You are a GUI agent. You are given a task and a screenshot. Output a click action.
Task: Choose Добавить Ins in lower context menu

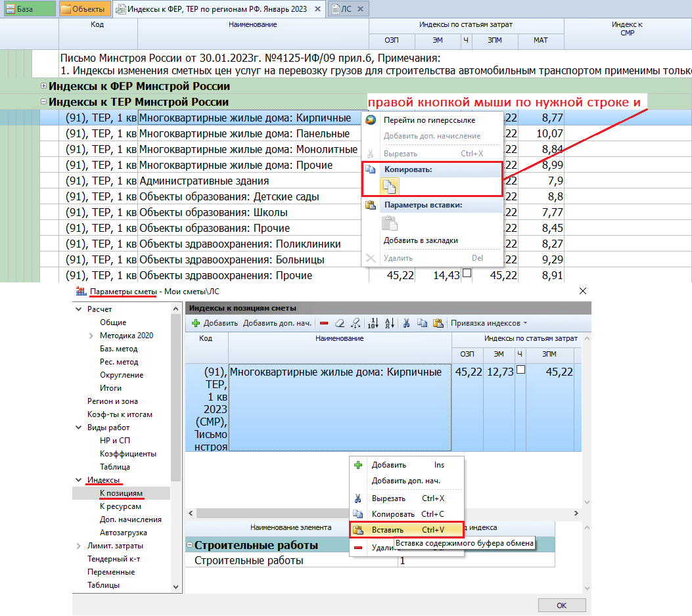[x=407, y=465]
